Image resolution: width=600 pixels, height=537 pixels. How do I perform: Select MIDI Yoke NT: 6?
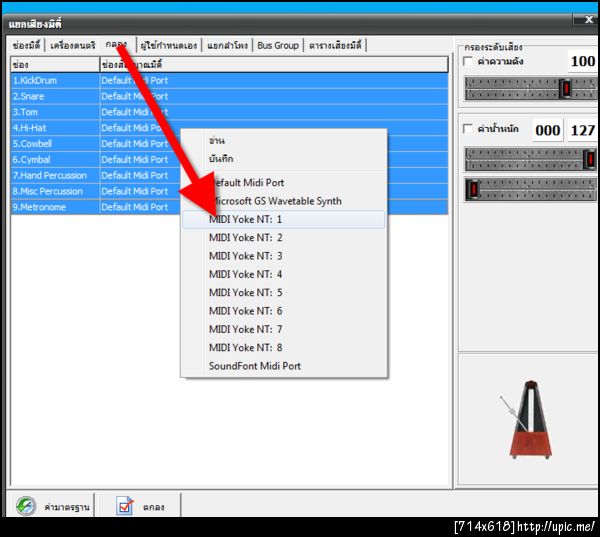point(284,311)
